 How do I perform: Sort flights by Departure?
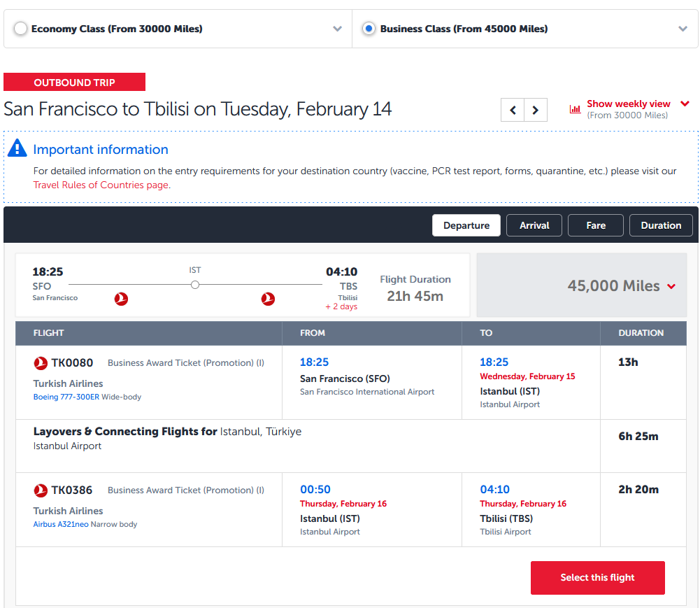[x=466, y=225]
